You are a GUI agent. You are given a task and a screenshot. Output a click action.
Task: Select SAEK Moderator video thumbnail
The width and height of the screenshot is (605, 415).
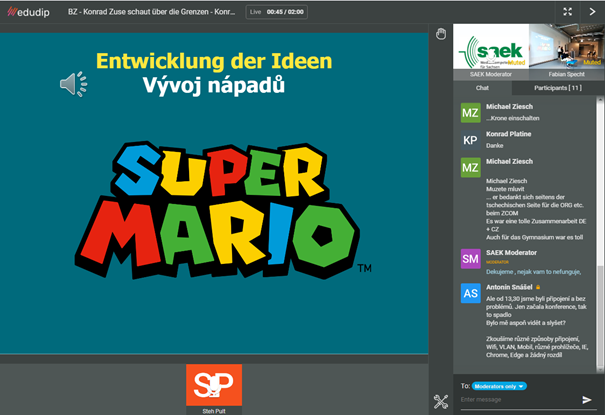tap(491, 51)
